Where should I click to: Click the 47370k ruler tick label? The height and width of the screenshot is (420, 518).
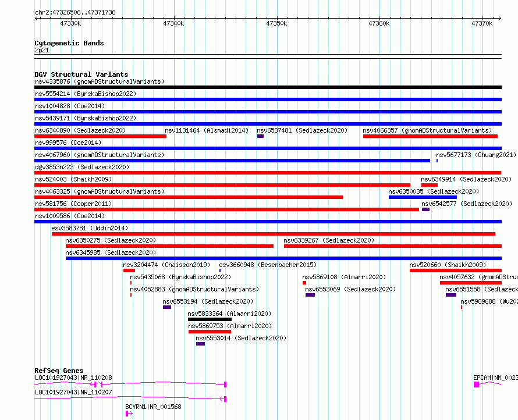(482, 23)
